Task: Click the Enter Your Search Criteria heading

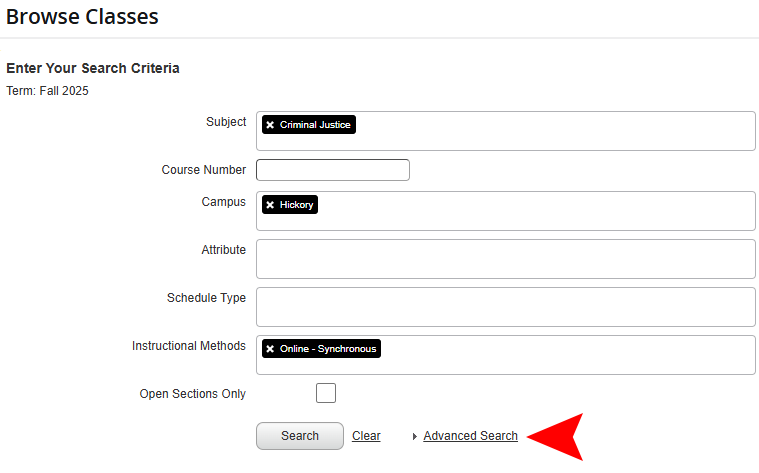Action: pos(93,68)
